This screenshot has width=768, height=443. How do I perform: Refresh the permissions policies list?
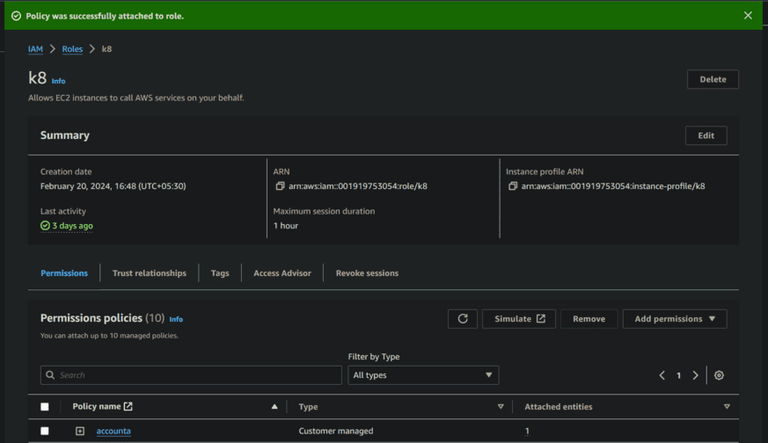click(x=462, y=319)
